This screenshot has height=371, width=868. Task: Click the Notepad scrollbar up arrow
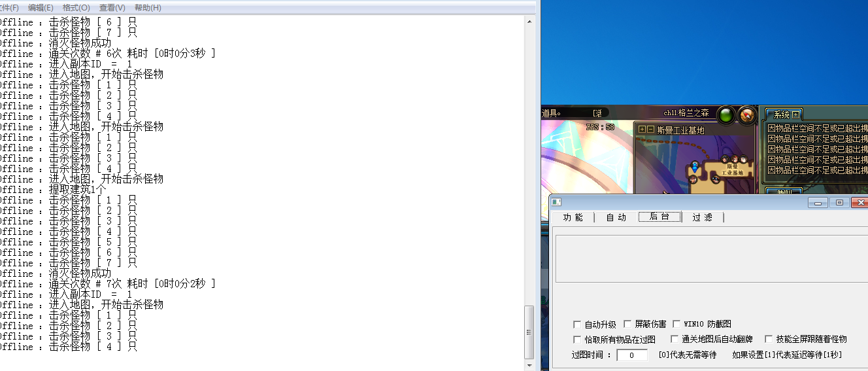(x=529, y=22)
